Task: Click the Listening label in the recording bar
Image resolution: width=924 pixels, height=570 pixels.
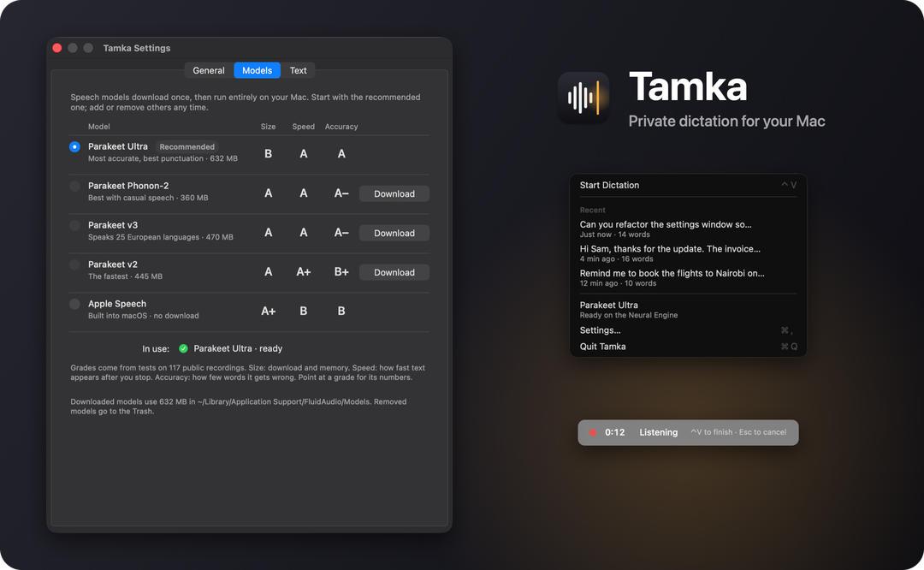Action: point(658,433)
